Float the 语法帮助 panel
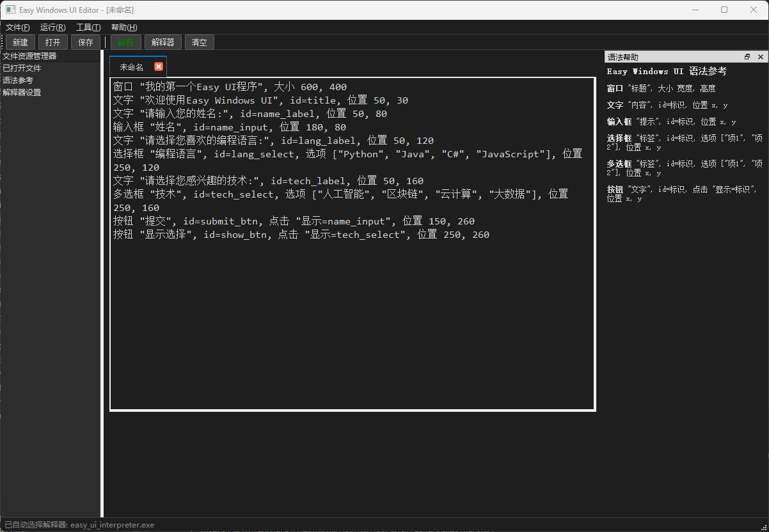This screenshot has width=769, height=532. 747,56
